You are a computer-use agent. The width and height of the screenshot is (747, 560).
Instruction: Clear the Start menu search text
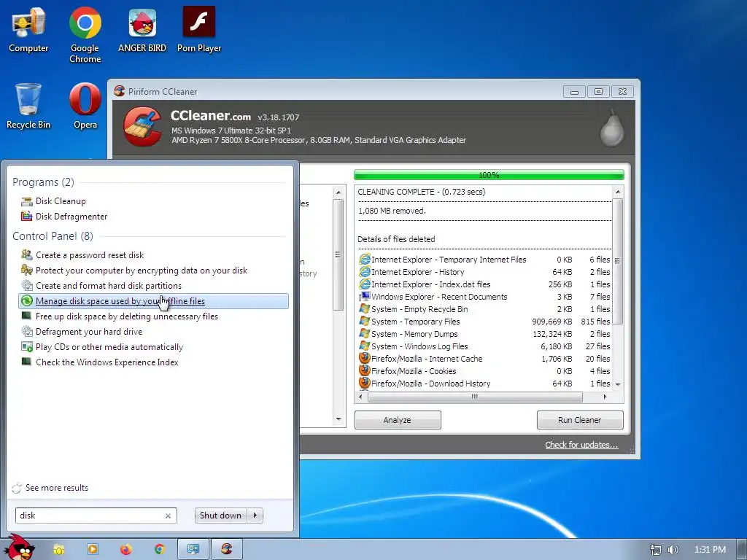(x=169, y=516)
